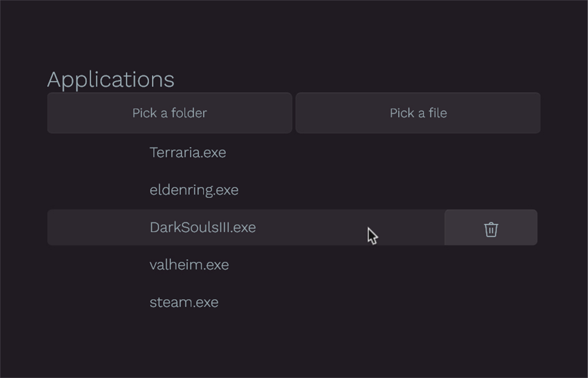Click the Applications section heading

(x=110, y=80)
